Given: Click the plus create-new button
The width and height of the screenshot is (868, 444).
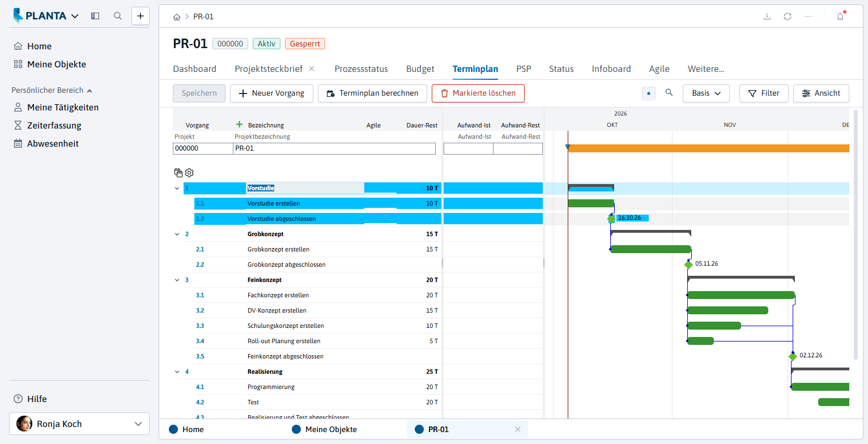Looking at the screenshot, I should click(x=141, y=16).
